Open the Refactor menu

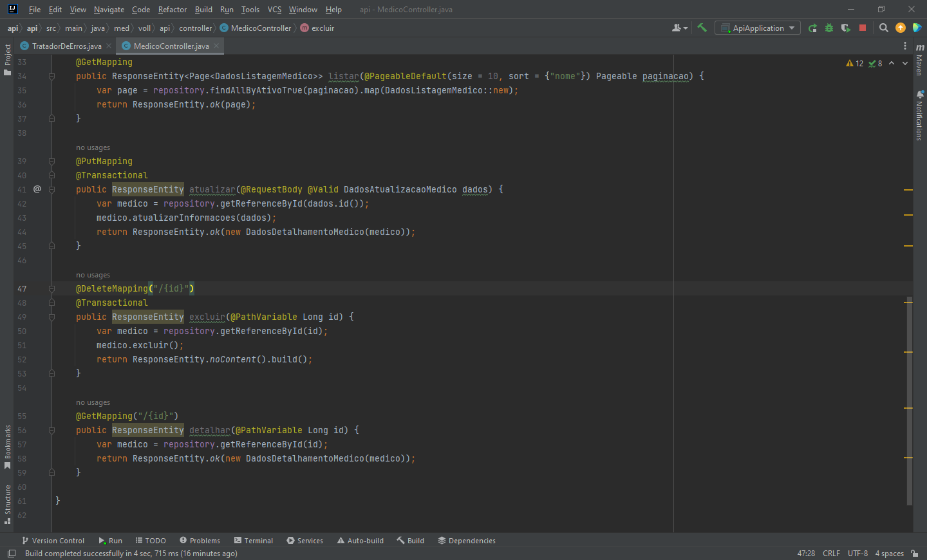pyautogui.click(x=173, y=10)
